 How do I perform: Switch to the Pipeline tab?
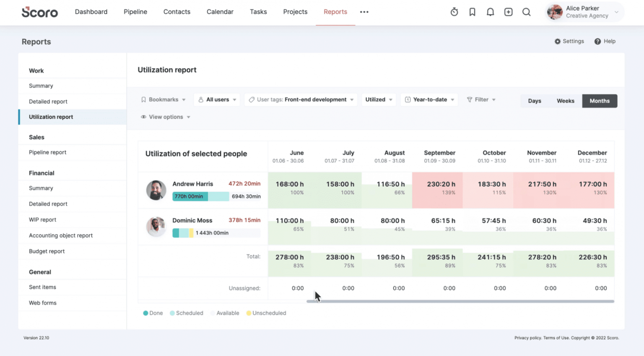click(135, 12)
